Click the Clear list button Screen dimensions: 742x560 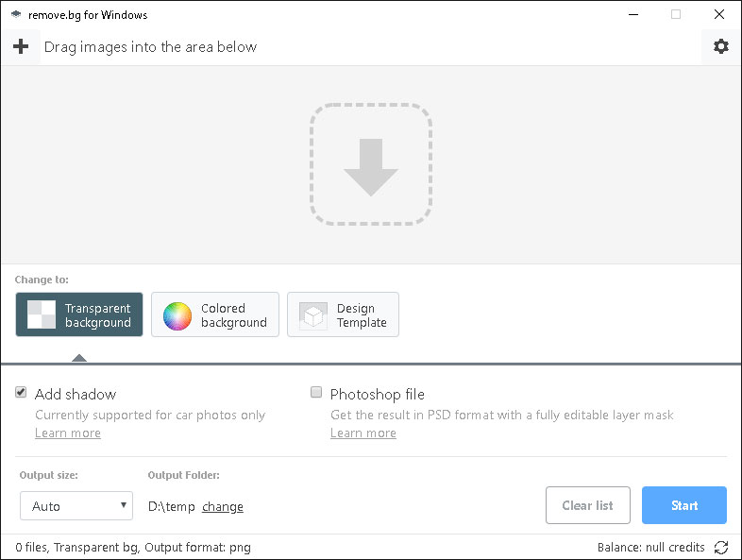tap(588, 505)
